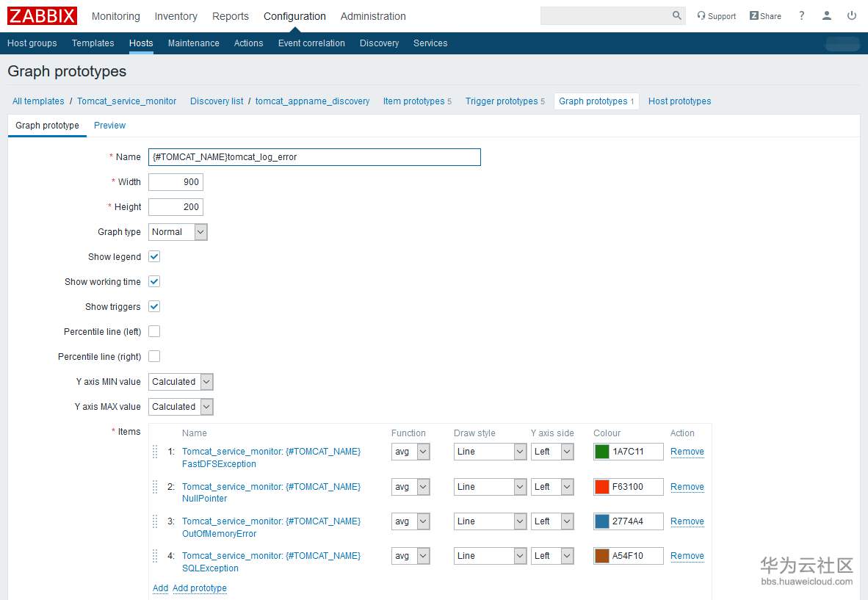Open the Monitoring menu

pyautogui.click(x=116, y=16)
